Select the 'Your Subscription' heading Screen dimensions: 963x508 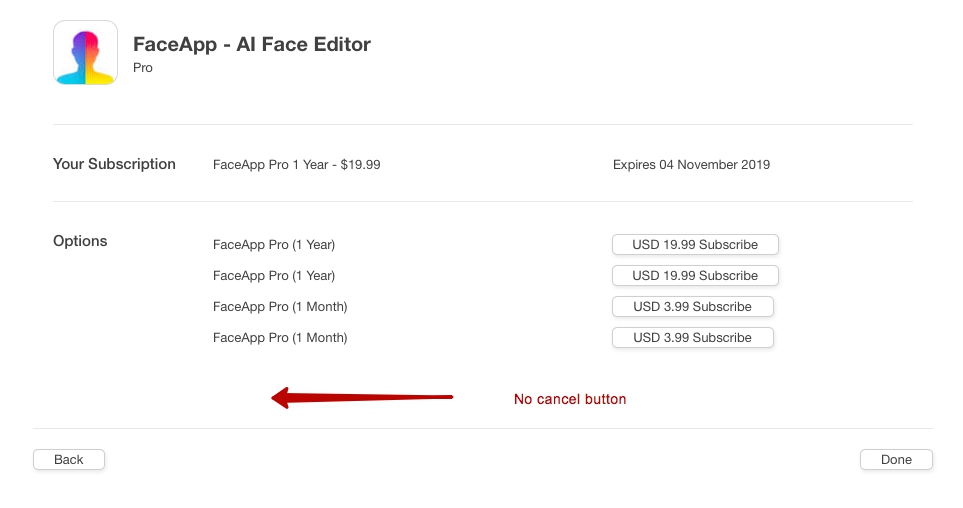click(114, 164)
